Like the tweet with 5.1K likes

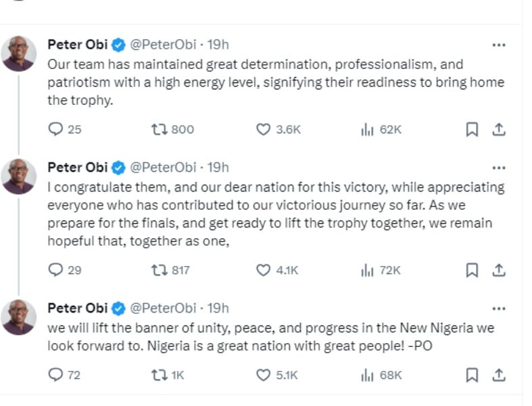[263, 374]
